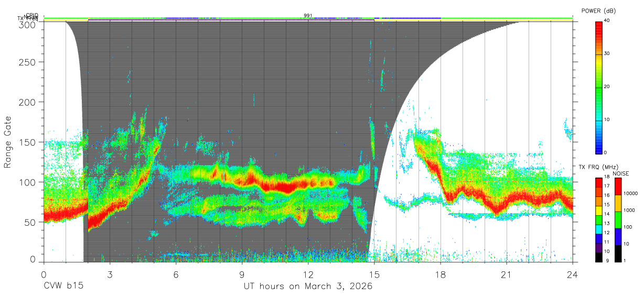644x297 pixels.
Task: Select the 12 tick on UT hours axis
Action: (x=308, y=274)
